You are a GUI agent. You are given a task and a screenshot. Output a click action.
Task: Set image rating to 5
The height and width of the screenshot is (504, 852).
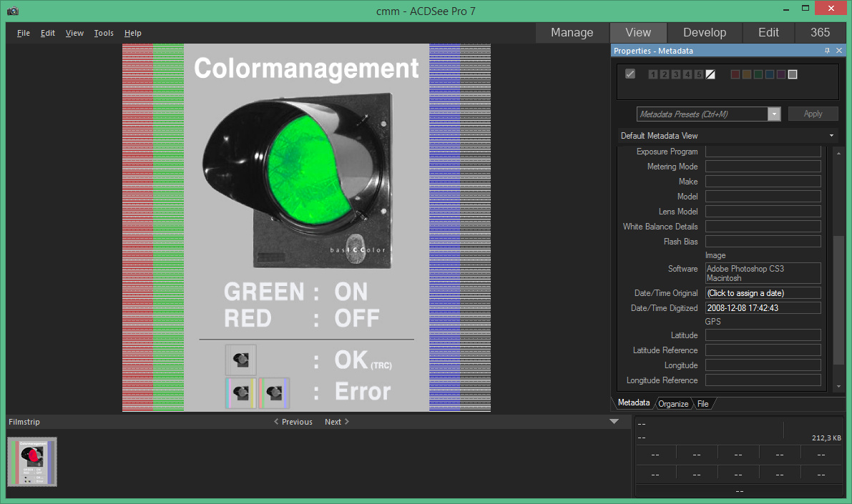pyautogui.click(x=699, y=74)
